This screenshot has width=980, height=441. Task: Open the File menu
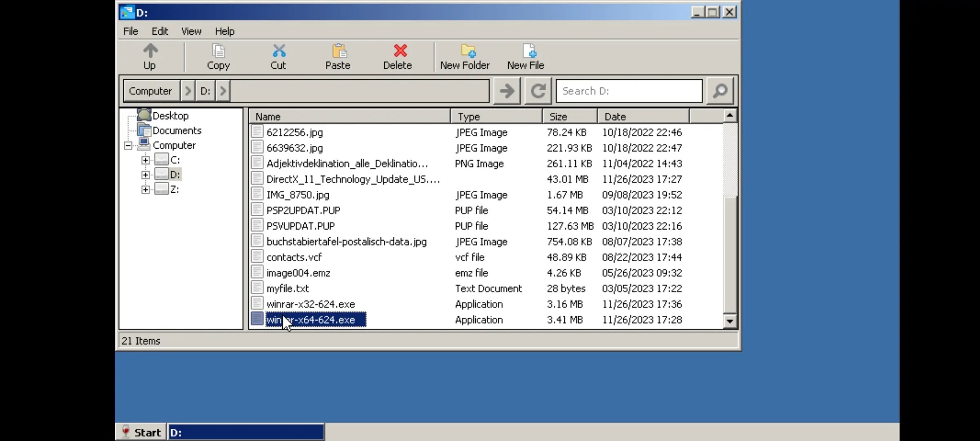click(x=130, y=31)
